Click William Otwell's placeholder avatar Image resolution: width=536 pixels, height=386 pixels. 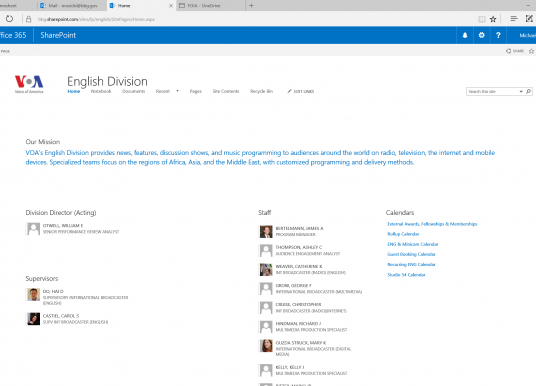pos(33,229)
